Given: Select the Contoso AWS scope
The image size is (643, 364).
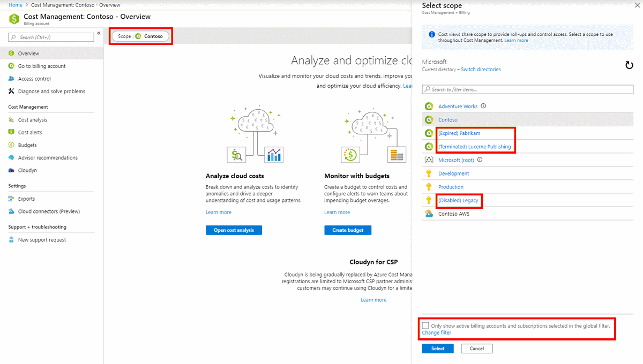Looking at the screenshot, I should coord(455,214).
